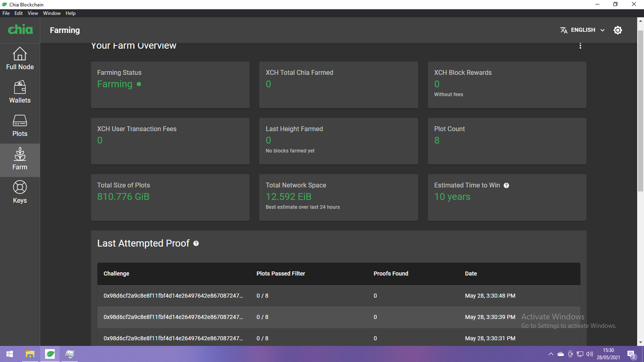Image resolution: width=644 pixels, height=362 pixels.
Task: Select the challenge hash dated 3:30:39 PM
Action: 173,317
